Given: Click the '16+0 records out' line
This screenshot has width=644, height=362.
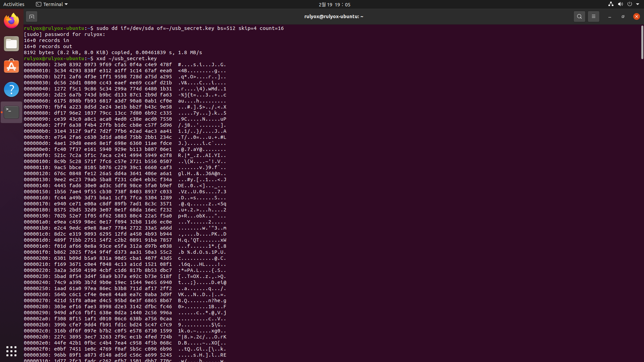Looking at the screenshot, I should pyautogui.click(x=48, y=46).
